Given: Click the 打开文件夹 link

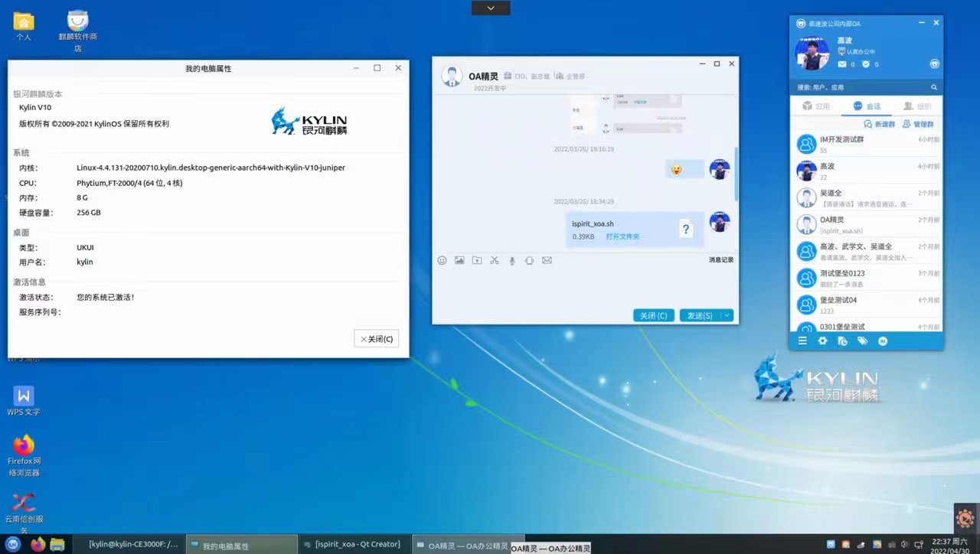Looking at the screenshot, I should [x=622, y=236].
